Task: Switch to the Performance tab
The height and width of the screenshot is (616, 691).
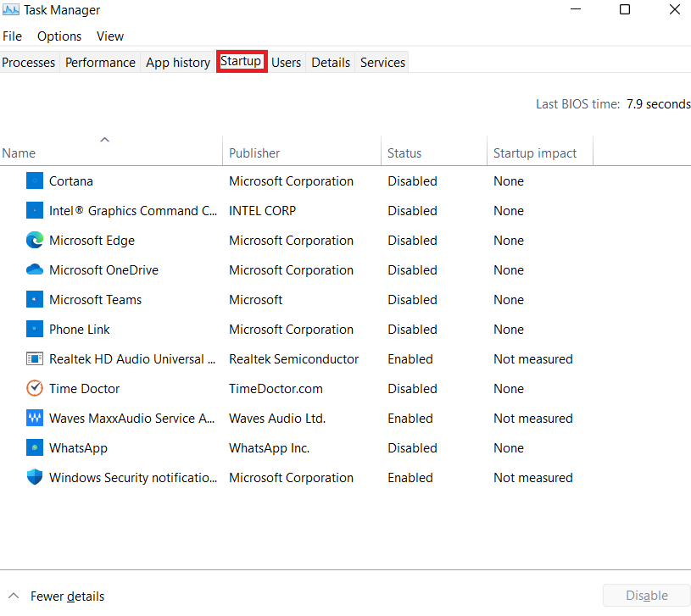Action: 101,62
